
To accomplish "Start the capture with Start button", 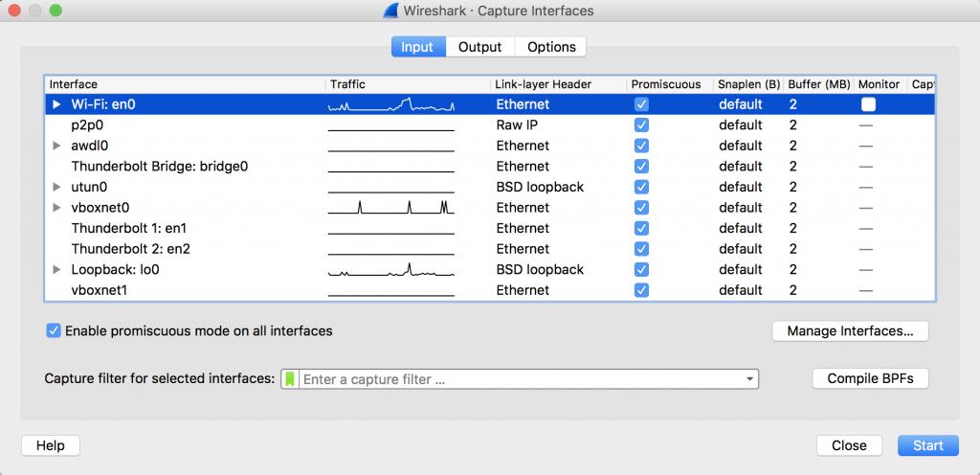I will tap(928, 445).
